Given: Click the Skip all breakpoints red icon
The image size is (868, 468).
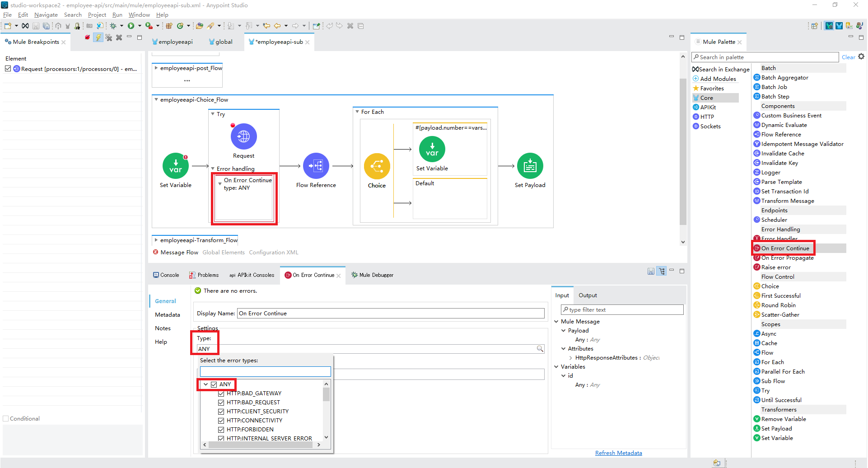Looking at the screenshot, I should click(x=87, y=37).
